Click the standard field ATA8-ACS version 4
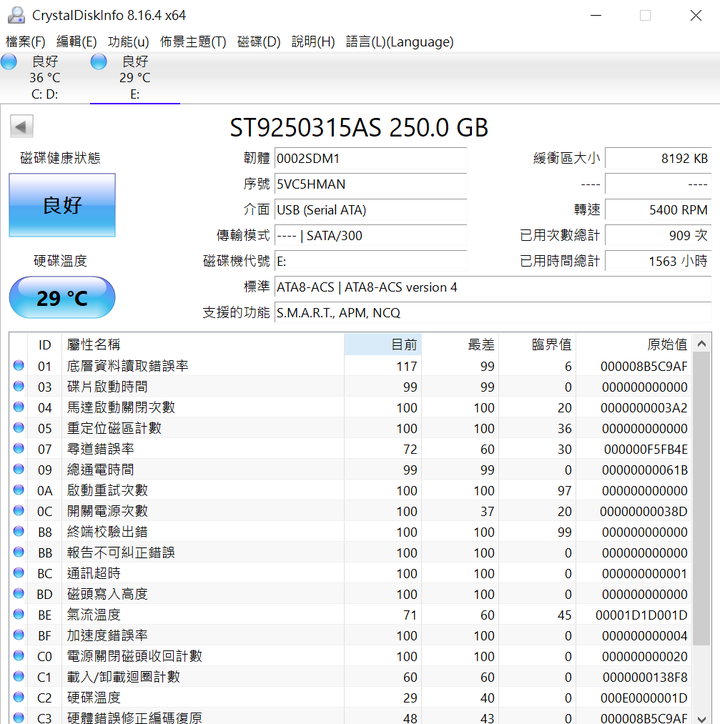The width and height of the screenshot is (720, 724). click(x=493, y=287)
